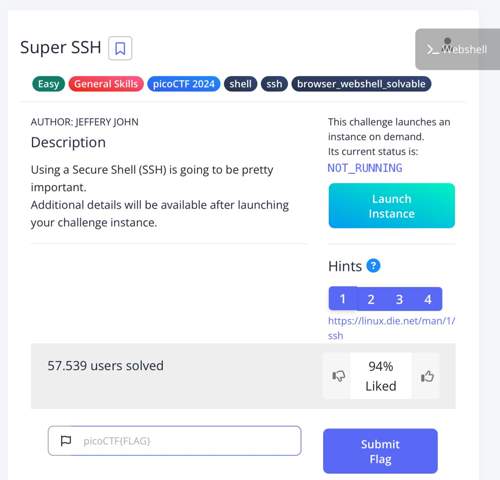The width and height of the screenshot is (500, 480).
Task: Select the Easy difficulty tag
Action: [48, 84]
